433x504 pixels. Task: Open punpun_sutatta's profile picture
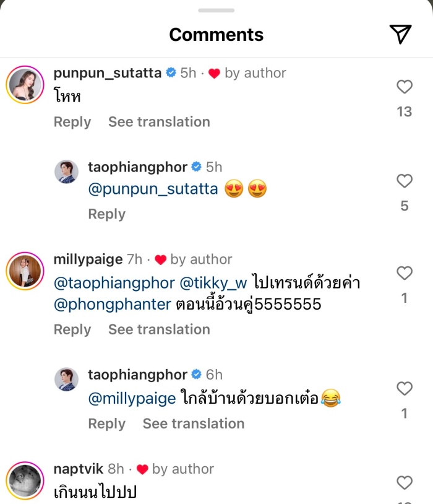[x=25, y=84]
